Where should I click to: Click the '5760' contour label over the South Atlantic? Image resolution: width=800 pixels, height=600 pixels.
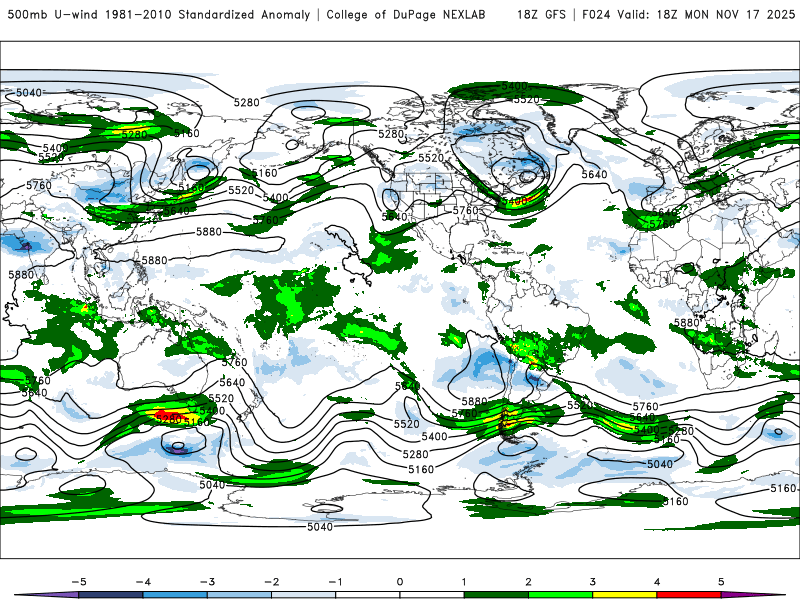[x=645, y=407]
